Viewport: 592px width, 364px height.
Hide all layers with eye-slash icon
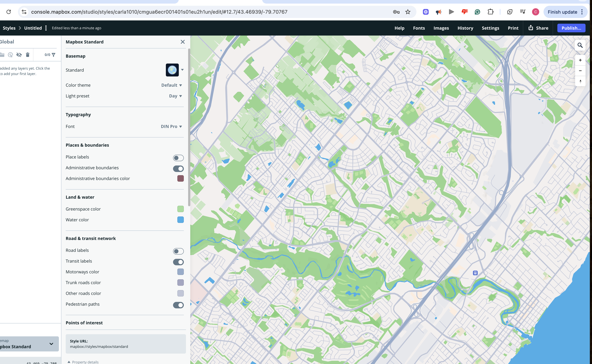click(19, 55)
